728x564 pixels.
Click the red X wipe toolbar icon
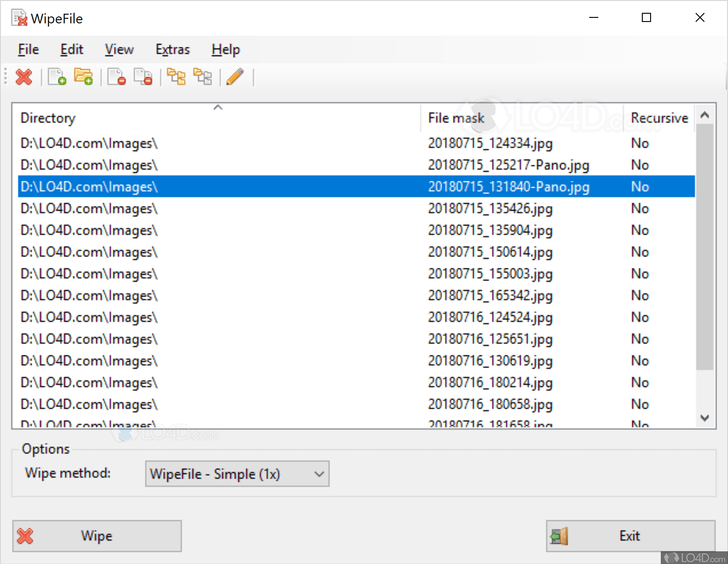pos(24,77)
